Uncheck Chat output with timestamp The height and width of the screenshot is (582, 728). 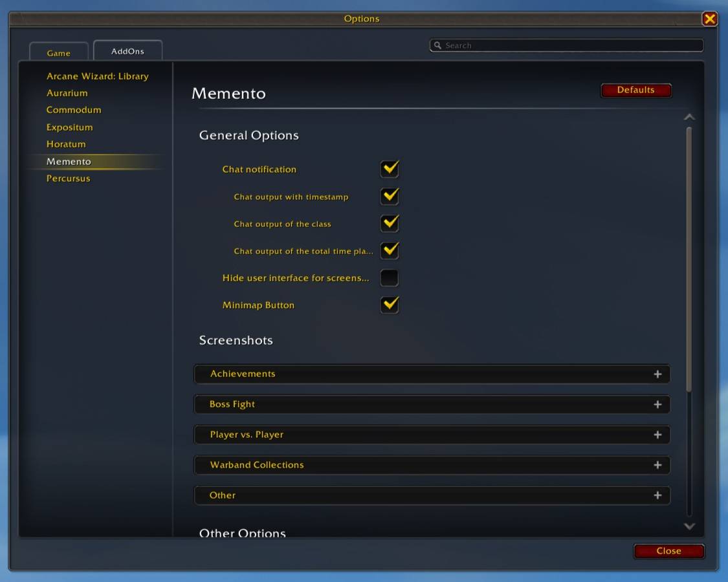390,196
